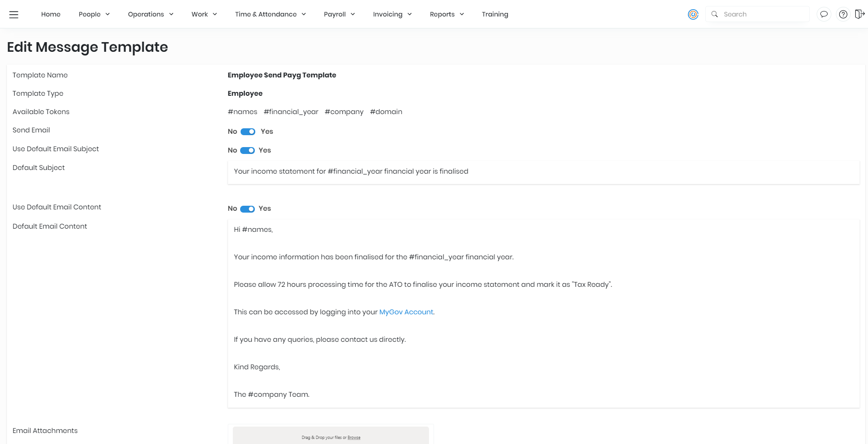Open the hamburger sidebar menu

[14, 14]
